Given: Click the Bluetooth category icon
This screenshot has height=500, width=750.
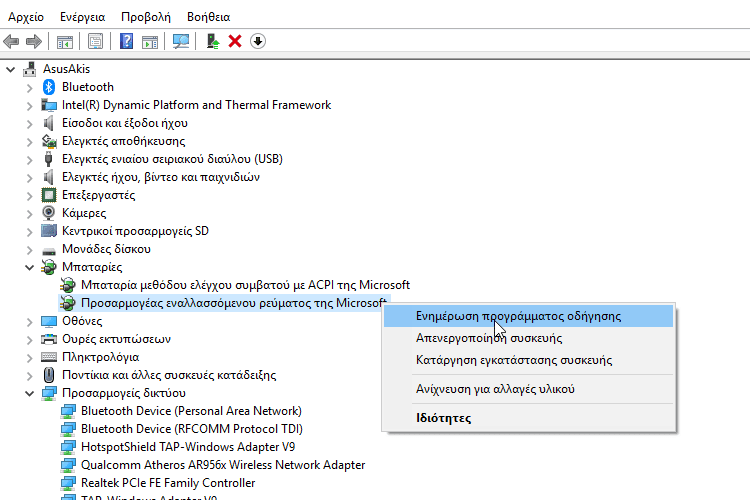Looking at the screenshot, I should pos(49,87).
